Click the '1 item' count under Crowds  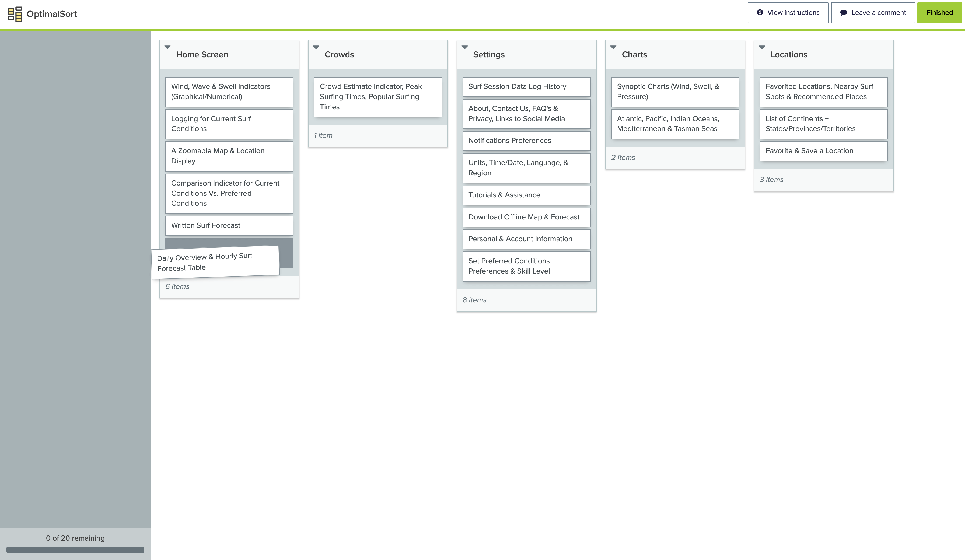point(323,136)
